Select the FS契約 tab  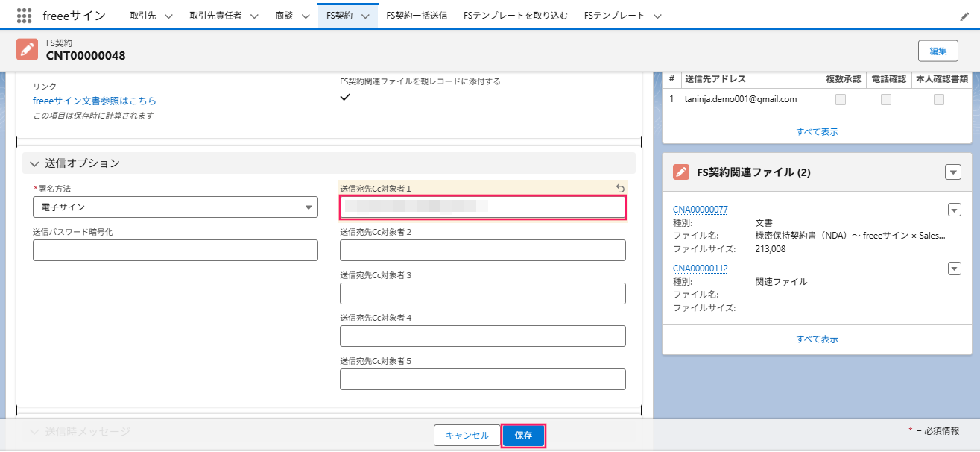339,16
